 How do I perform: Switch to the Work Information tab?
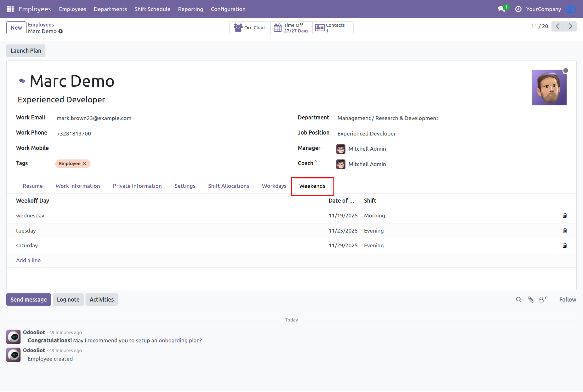tap(78, 186)
